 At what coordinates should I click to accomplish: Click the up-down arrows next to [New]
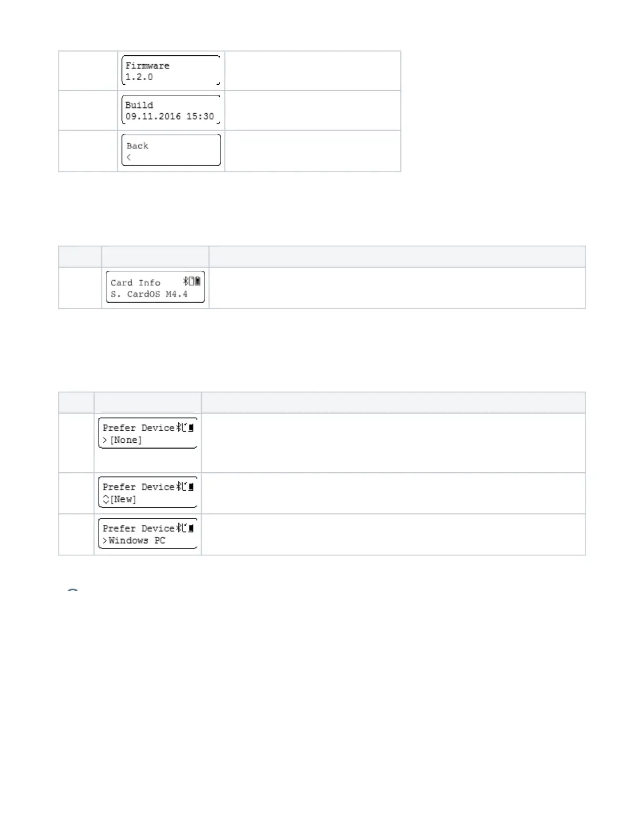coord(106,499)
